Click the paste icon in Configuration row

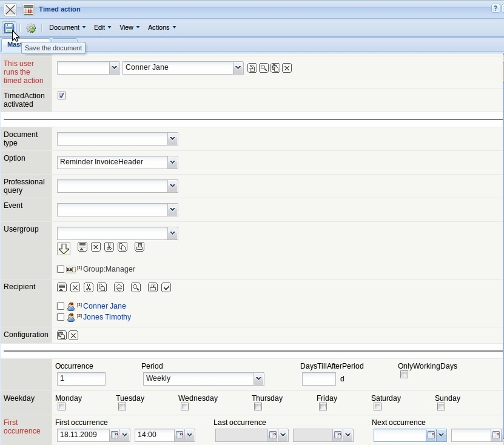click(61, 335)
